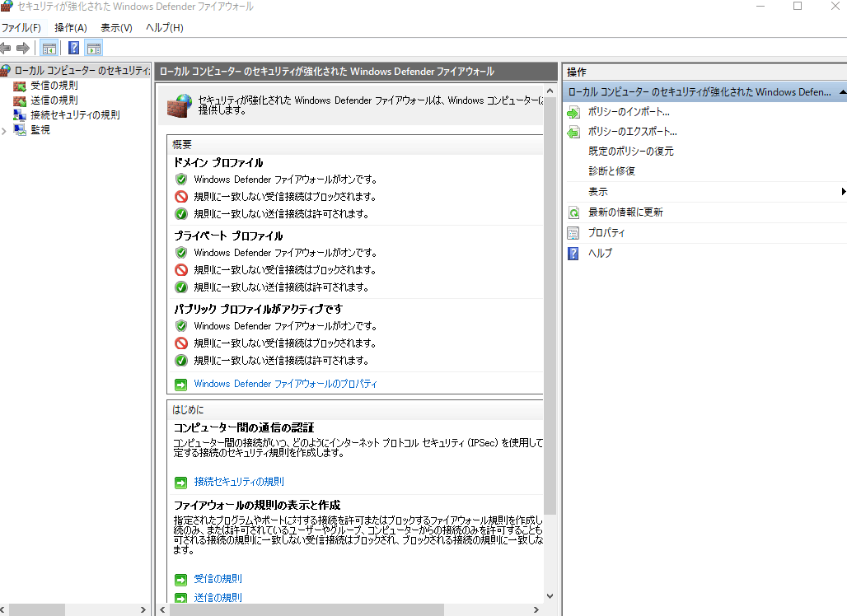The height and width of the screenshot is (616, 847).
Task: Open 操作(A) menu
Action: pos(71,27)
